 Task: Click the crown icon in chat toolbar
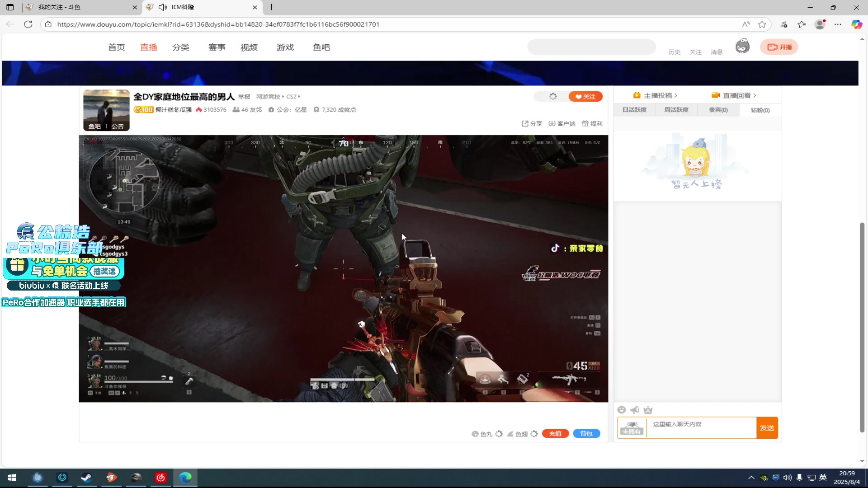(x=648, y=410)
